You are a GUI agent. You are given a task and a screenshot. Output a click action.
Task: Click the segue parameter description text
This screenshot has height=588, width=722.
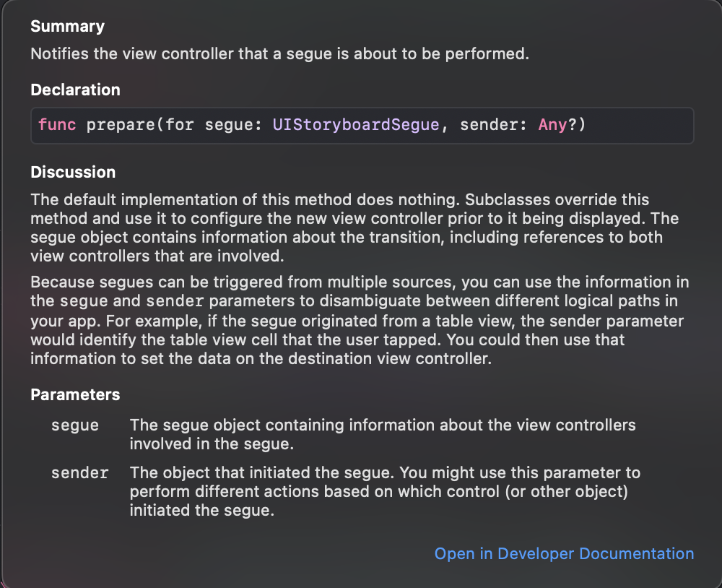tap(382, 433)
